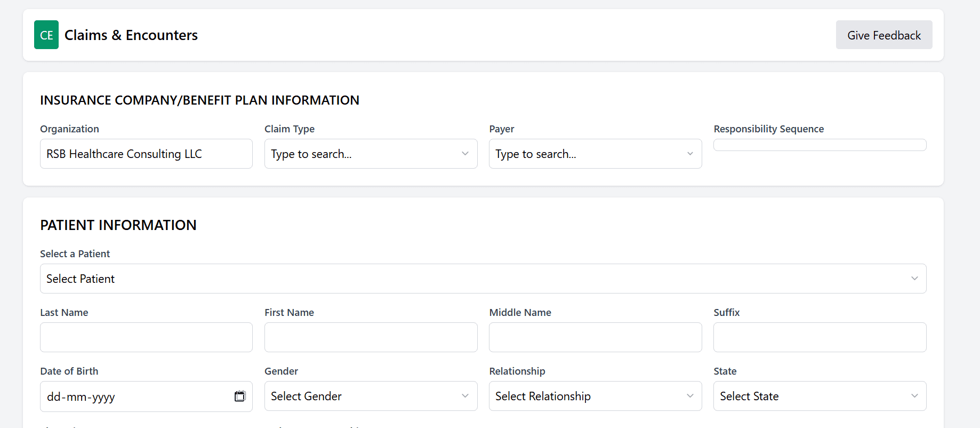Screen dimensions: 980x428
Task: Click the Organization label
Action: point(69,129)
